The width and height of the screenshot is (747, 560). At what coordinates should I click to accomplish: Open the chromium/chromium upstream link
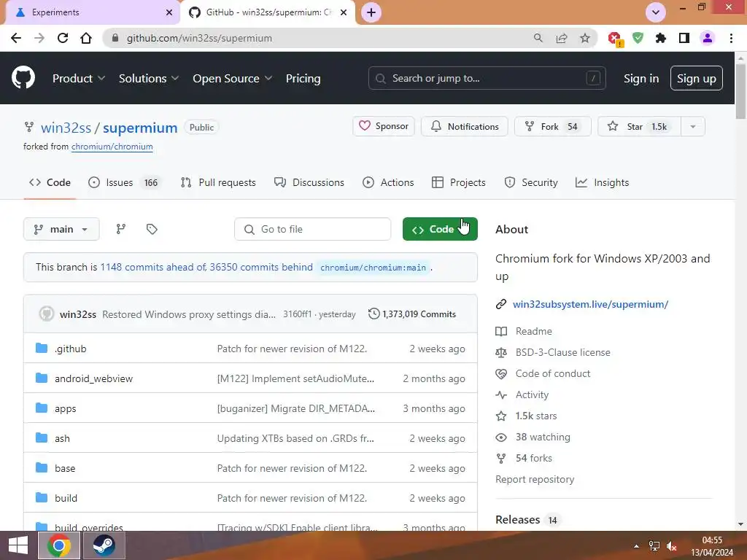[112, 147]
